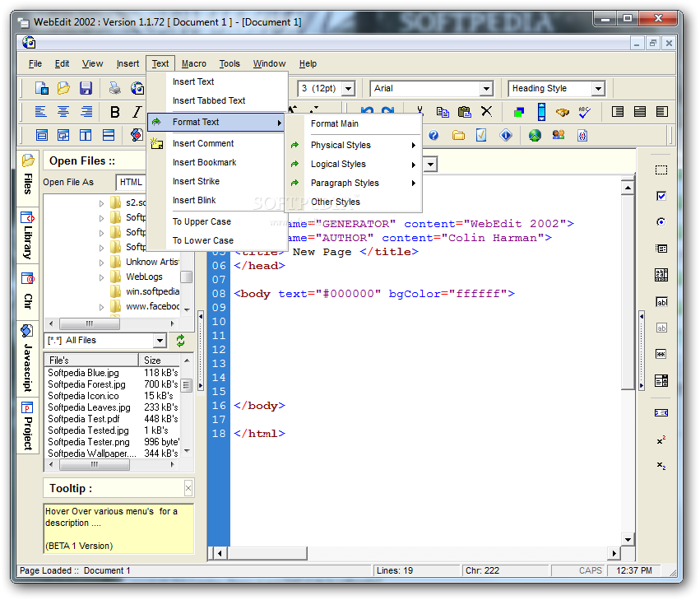This screenshot has height=600, width=700.
Task: Toggle bold formatting
Action: coord(114,112)
